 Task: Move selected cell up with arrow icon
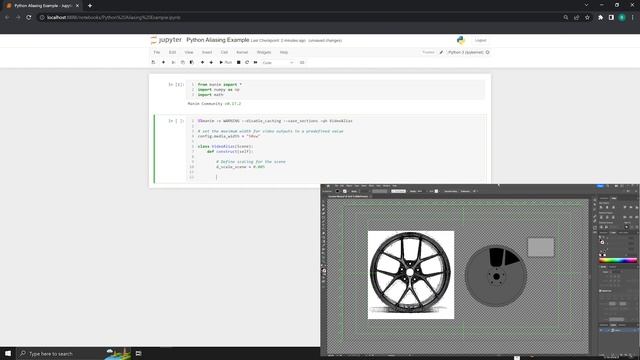(x=202, y=62)
